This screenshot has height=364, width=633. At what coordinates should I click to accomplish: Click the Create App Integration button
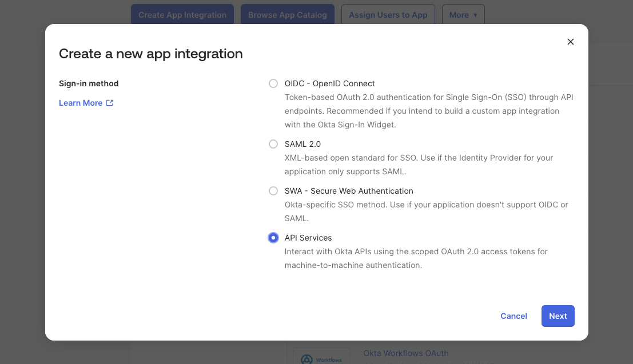182,15
